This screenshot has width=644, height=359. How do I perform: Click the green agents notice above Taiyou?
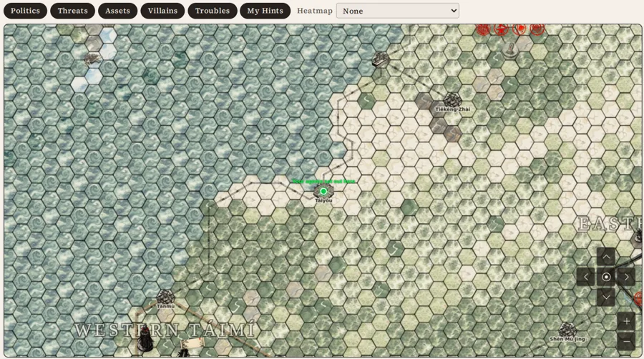click(323, 182)
